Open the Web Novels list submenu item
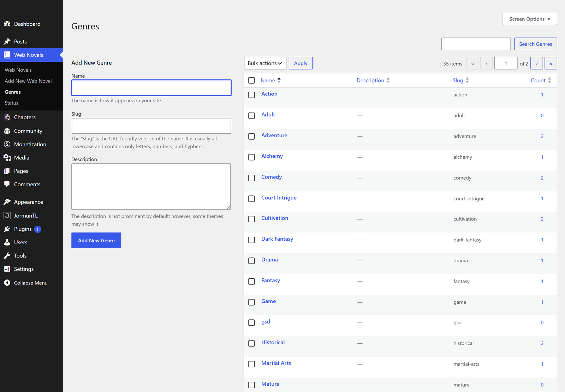 tap(18, 70)
